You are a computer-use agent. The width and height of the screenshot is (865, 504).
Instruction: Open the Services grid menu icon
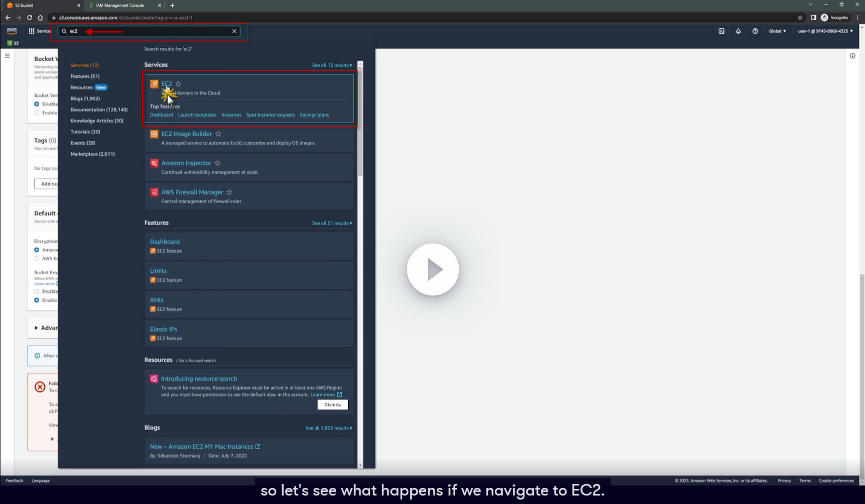tap(32, 31)
